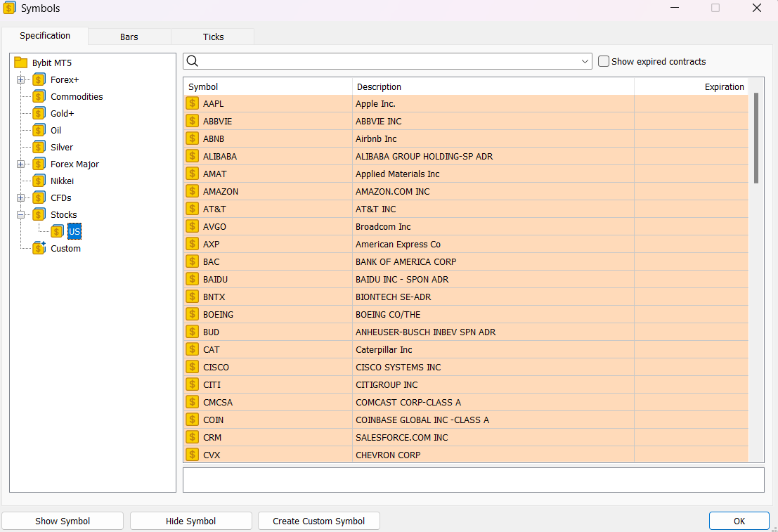Screen dimensions: 778x532
Task: Select the Gold+ group
Action: (x=62, y=113)
